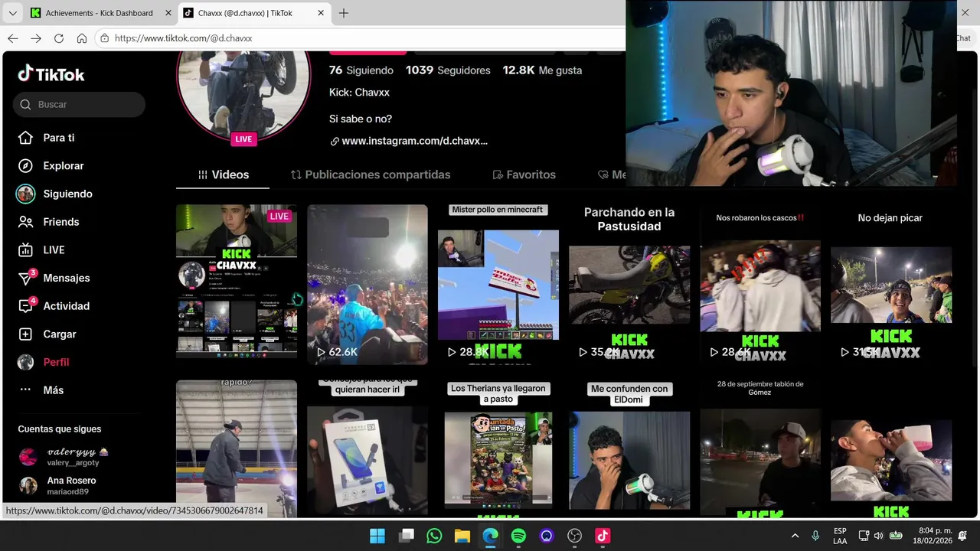The width and height of the screenshot is (980, 551).
Task: Open Parchando en la Pastusidad video
Action: click(629, 284)
